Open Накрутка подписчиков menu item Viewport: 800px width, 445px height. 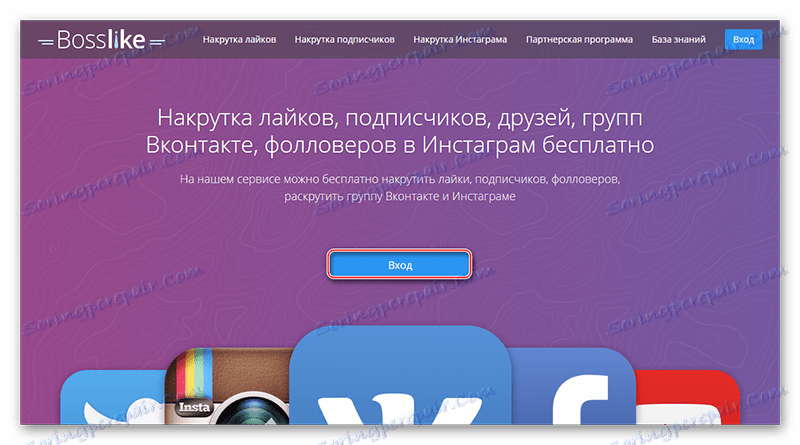[344, 39]
